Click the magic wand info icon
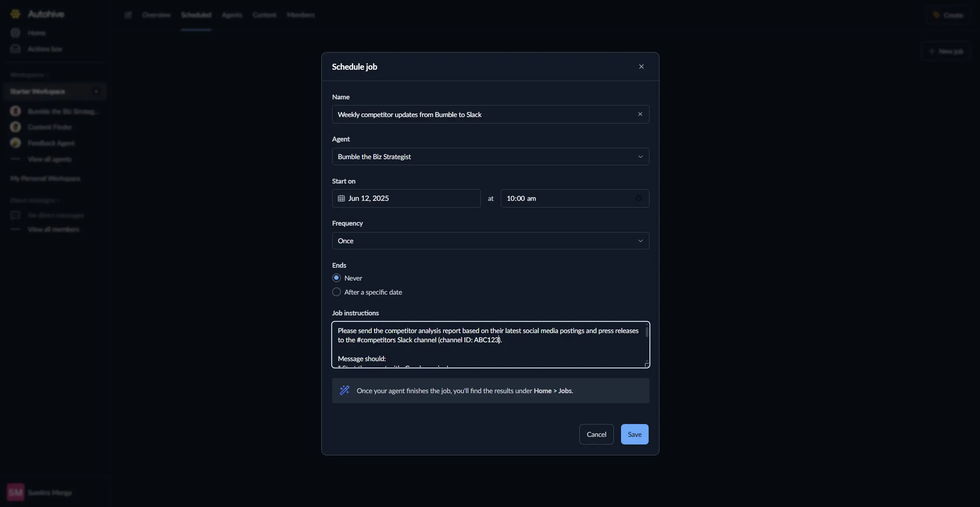The height and width of the screenshot is (507, 980). coord(345,390)
